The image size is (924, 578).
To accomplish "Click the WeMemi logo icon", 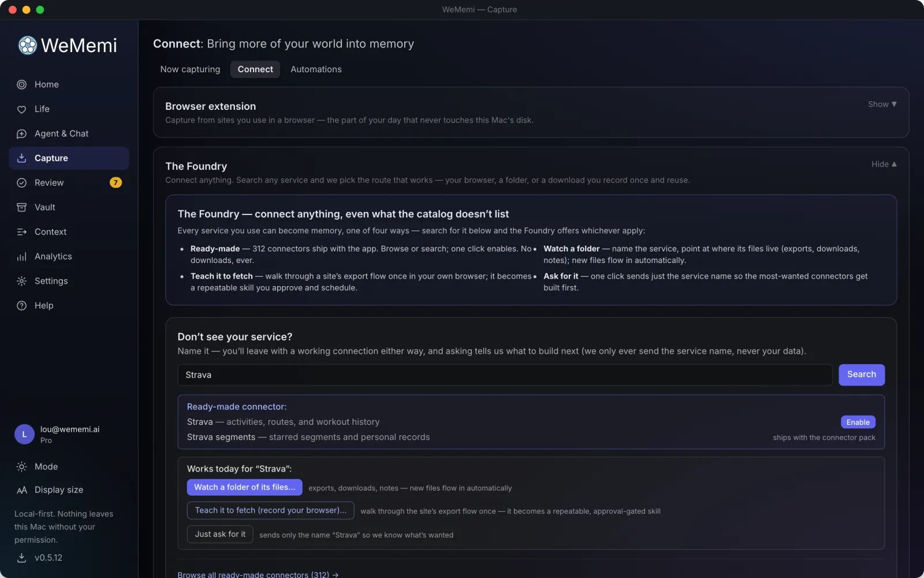I will 27,45.
